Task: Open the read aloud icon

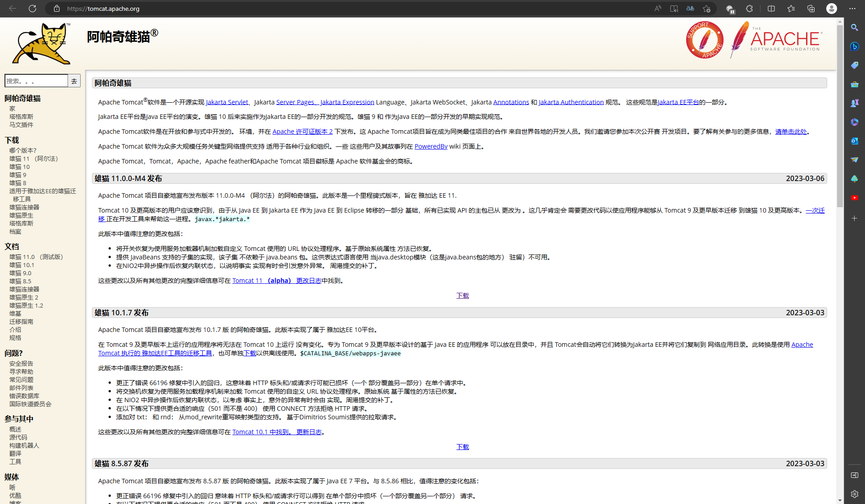Action: [658, 9]
